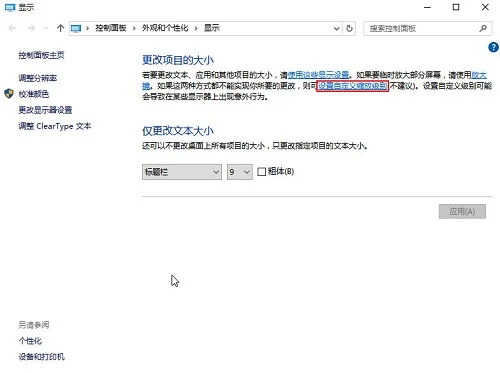Click the back navigation arrow

coord(12,28)
